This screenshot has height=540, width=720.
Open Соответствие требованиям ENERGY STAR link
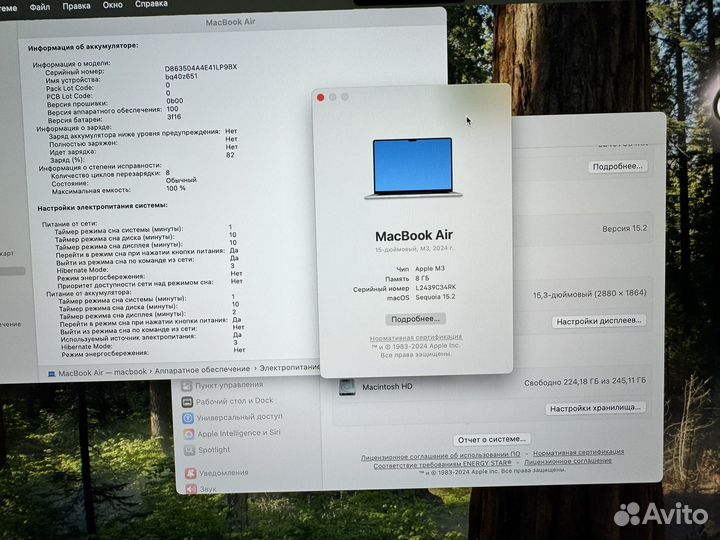pyautogui.click(x=442, y=464)
